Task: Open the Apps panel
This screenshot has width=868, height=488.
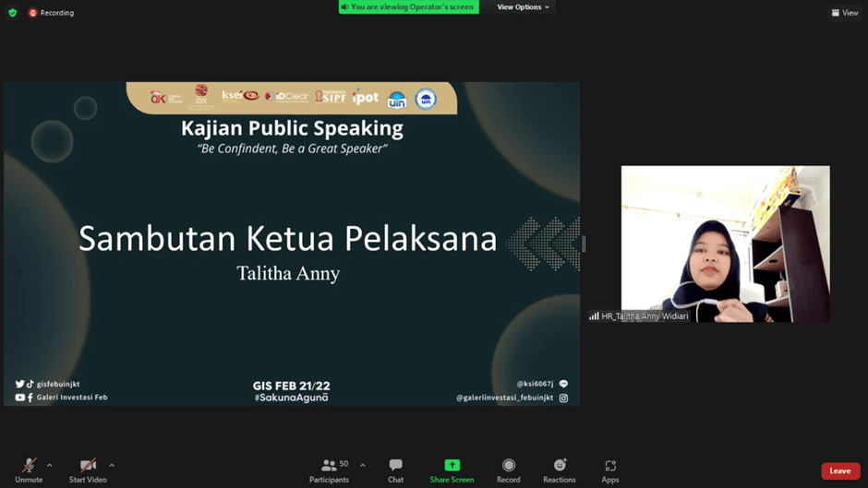Action: coord(609,470)
